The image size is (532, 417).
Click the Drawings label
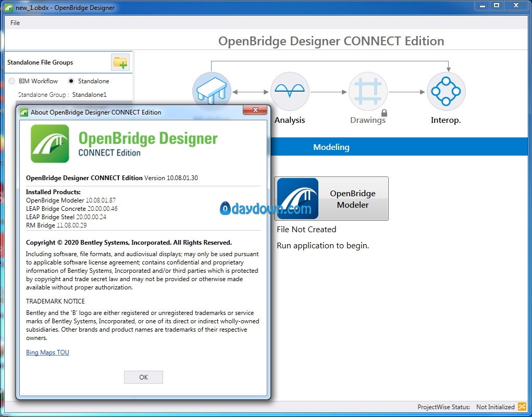368,120
